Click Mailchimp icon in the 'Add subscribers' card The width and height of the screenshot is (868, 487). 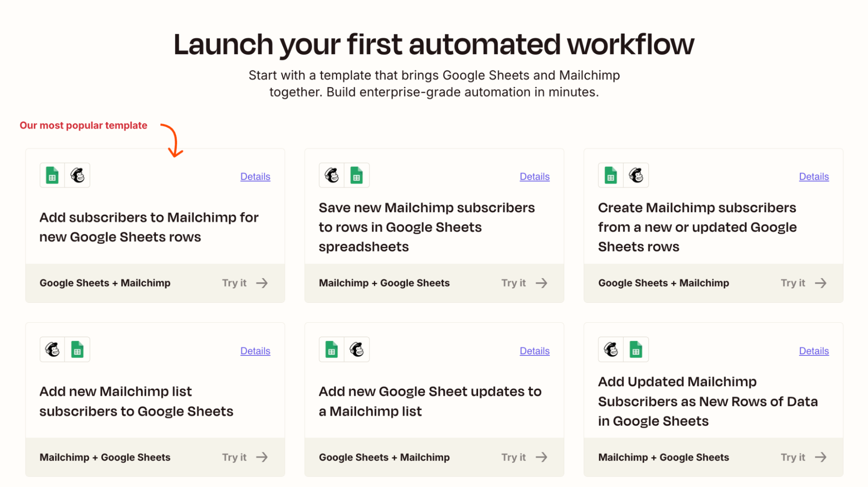point(77,176)
